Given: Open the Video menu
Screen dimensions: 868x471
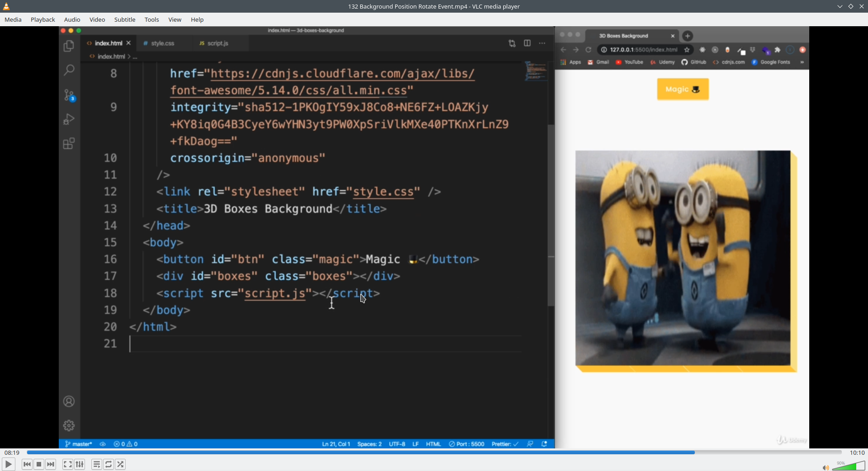Looking at the screenshot, I should tap(97, 19).
